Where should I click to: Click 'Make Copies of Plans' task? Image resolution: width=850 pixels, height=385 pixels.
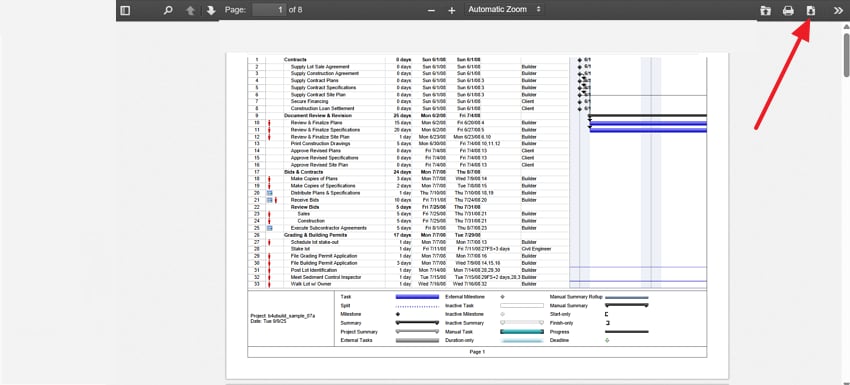[x=314, y=178]
